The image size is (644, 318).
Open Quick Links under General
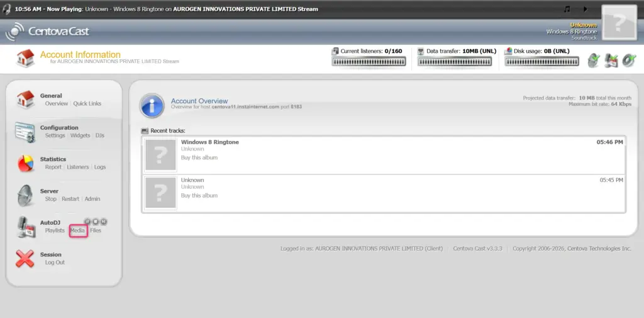tap(87, 104)
